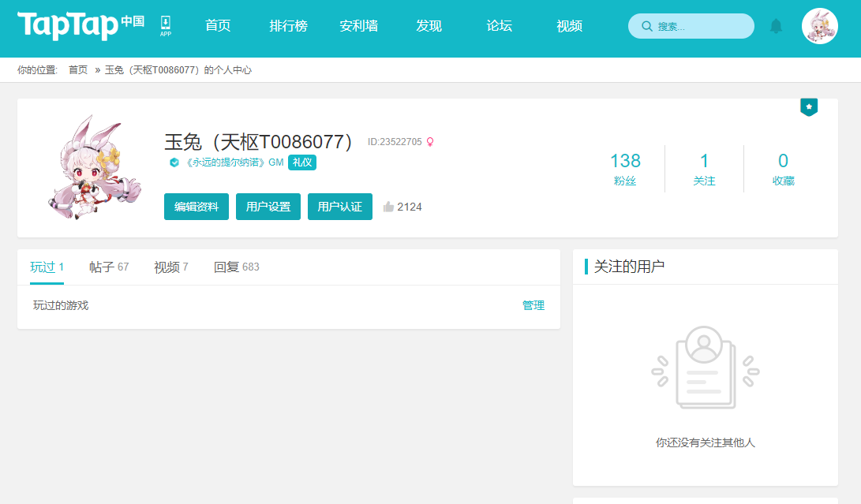Click the top-right user avatar
The width and height of the screenshot is (861, 504).
[x=819, y=26]
